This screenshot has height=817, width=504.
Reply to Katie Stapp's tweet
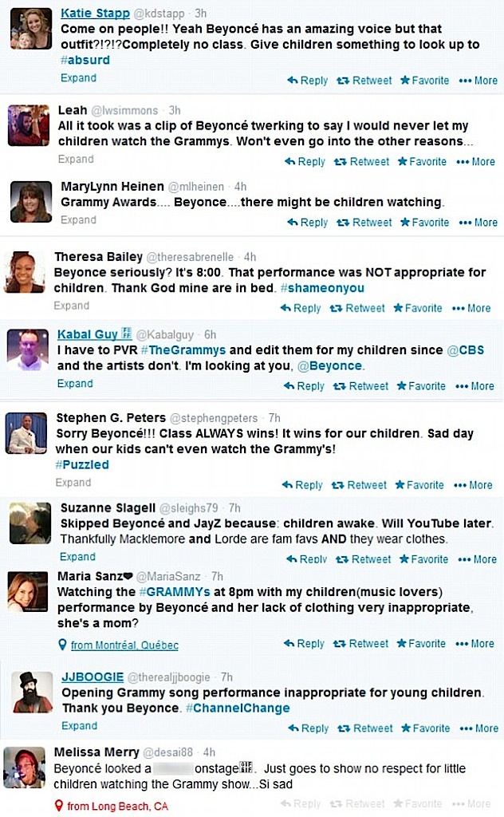[x=308, y=81]
